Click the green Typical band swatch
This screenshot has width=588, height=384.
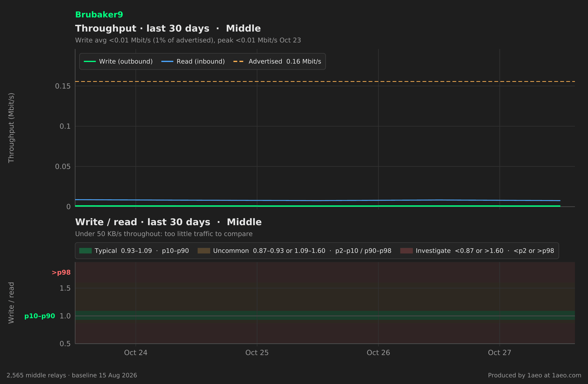coord(85,251)
